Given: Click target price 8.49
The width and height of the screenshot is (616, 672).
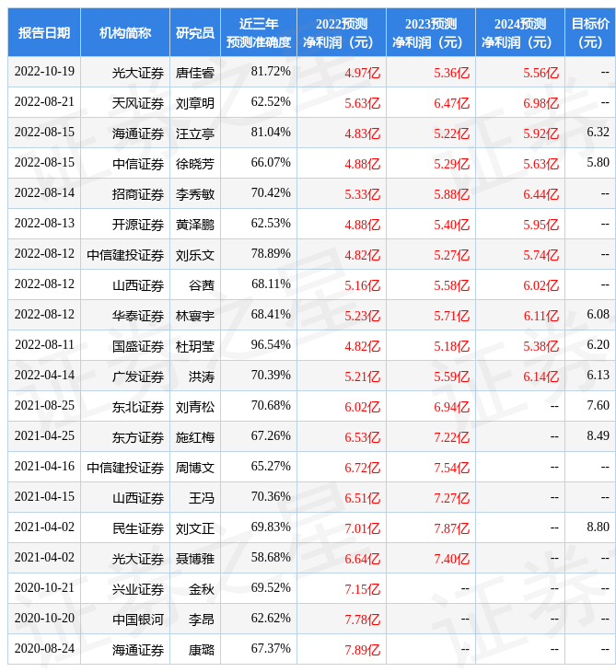Looking at the screenshot, I should pos(598,436).
